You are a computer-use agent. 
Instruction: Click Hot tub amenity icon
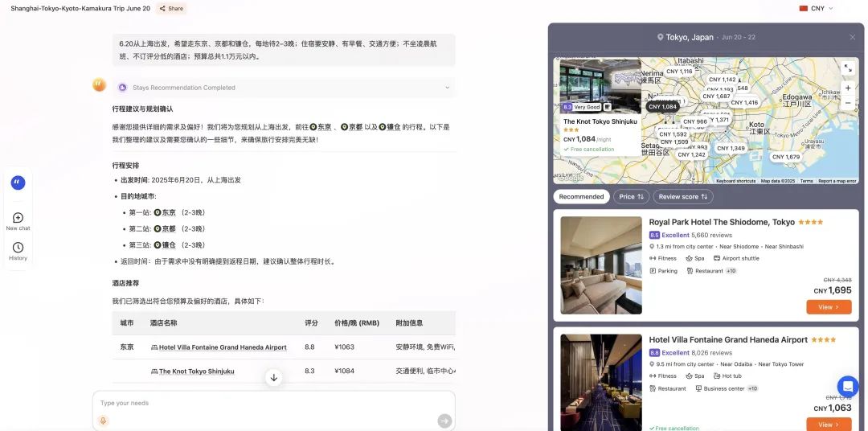(x=717, y=376)
